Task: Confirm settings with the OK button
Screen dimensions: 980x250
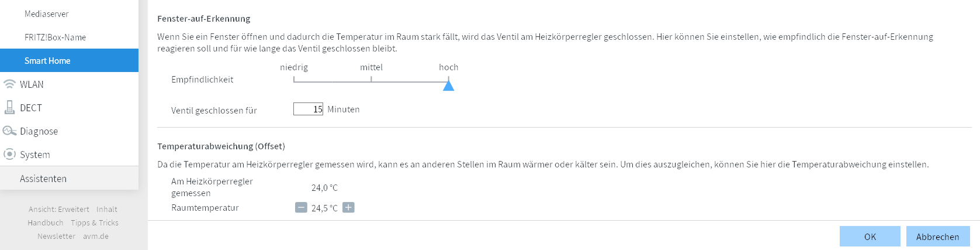Action: 870,237
